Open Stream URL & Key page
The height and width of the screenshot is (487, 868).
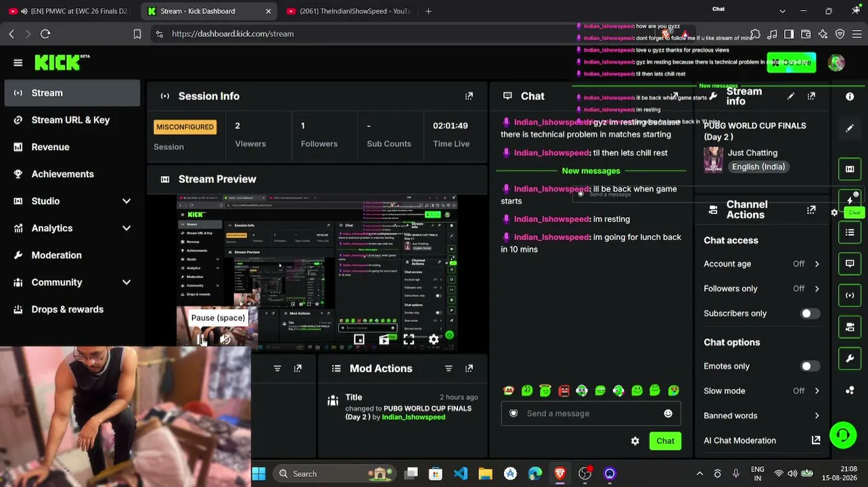[x=72, y=120]
